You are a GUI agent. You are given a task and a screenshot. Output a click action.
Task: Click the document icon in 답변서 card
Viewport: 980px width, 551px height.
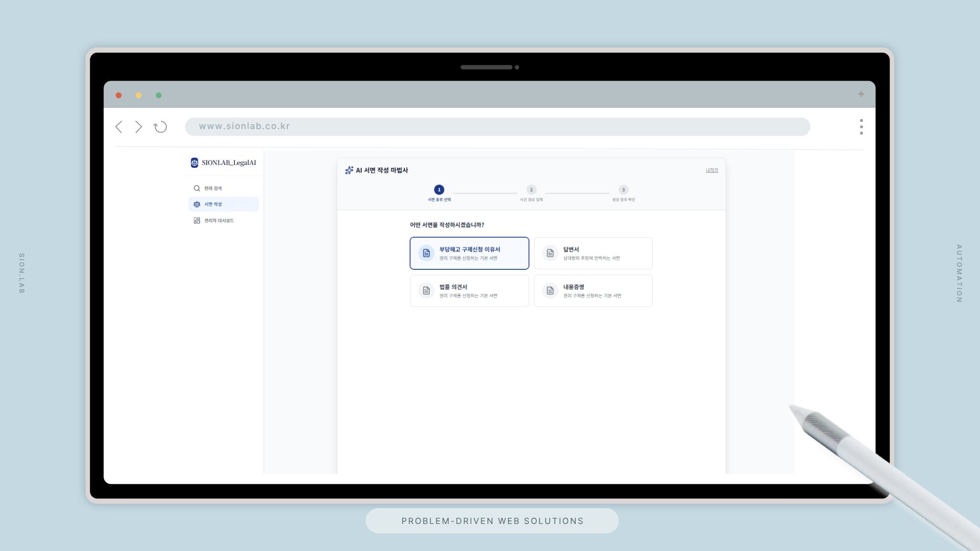coord(550,253)
